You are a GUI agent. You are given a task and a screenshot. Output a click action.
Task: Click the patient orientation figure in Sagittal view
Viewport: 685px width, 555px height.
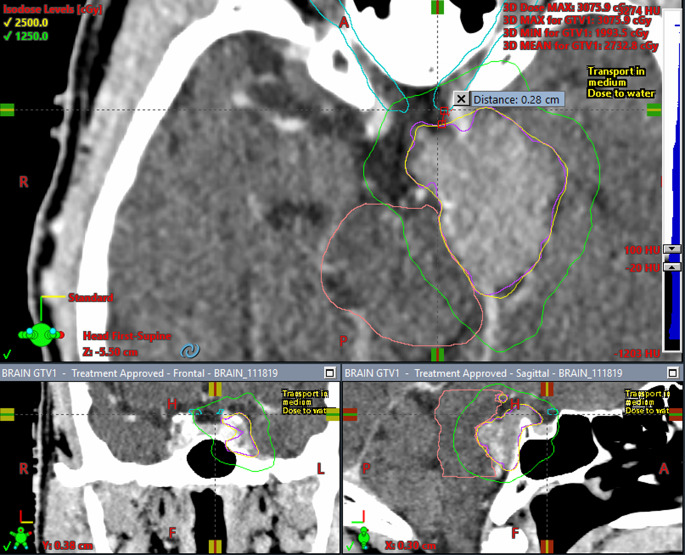[363, 538]
